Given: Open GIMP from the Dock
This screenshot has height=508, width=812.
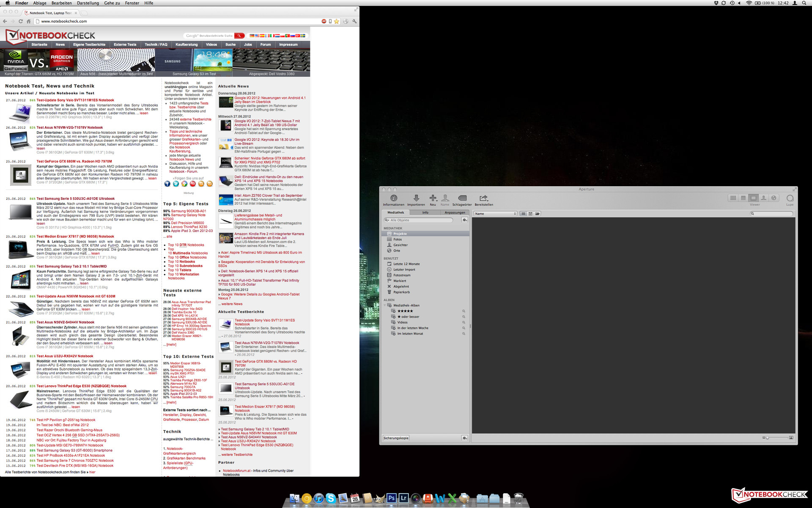Looking at the screenshot, I should coord(379,498).
